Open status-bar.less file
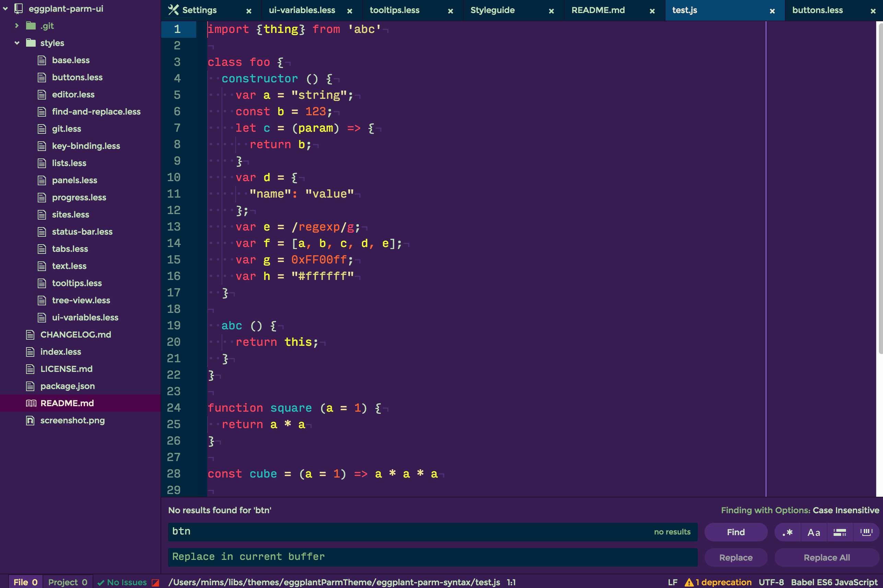883x588 pixels. (x=82, y=232)
